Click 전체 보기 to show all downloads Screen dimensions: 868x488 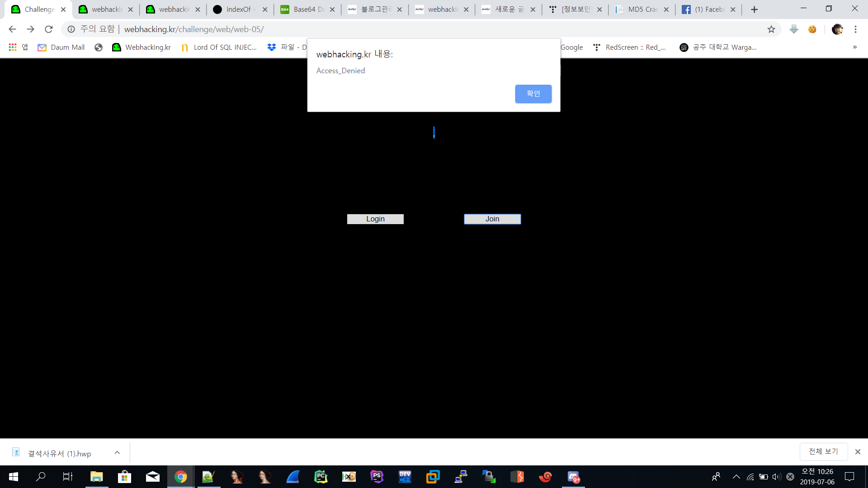pyautogui.click(x=823, y=451)
